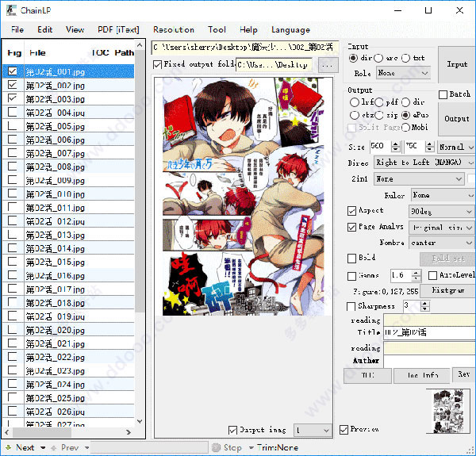Screen dimensions: 476x456
Task: Click the Input button
Action: 457,64
